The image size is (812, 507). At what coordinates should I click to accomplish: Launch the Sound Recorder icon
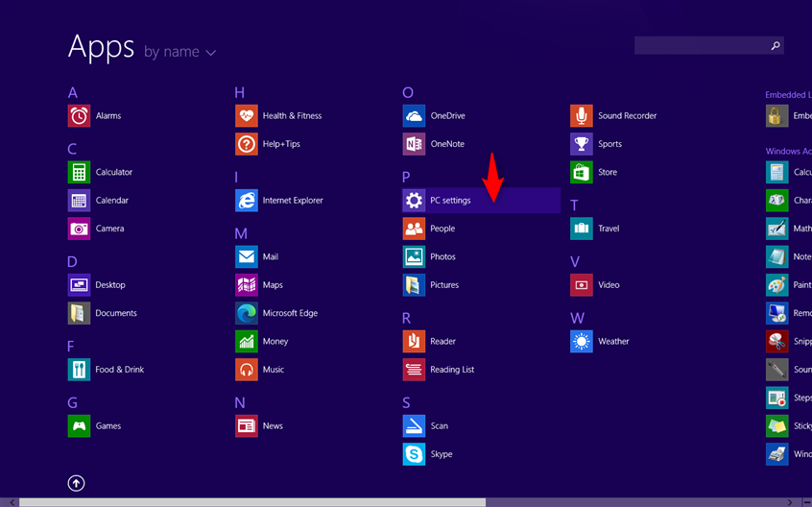point(582,116)
